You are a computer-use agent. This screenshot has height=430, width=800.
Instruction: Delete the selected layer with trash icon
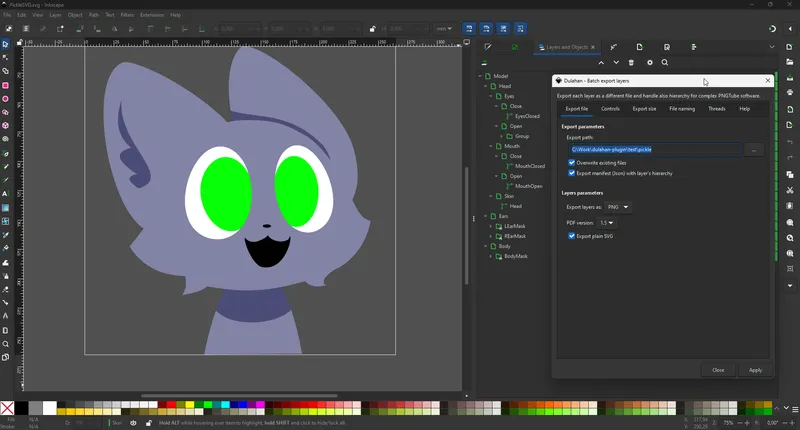(x=631, y=62)
